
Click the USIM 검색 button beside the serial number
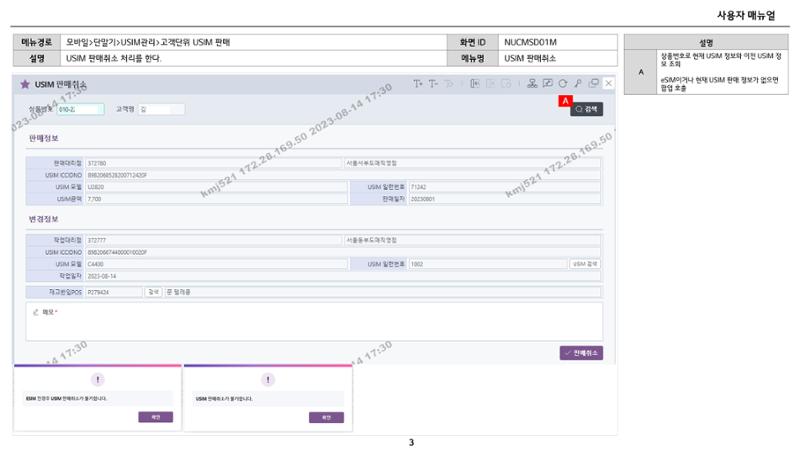(x=585, y=264)
